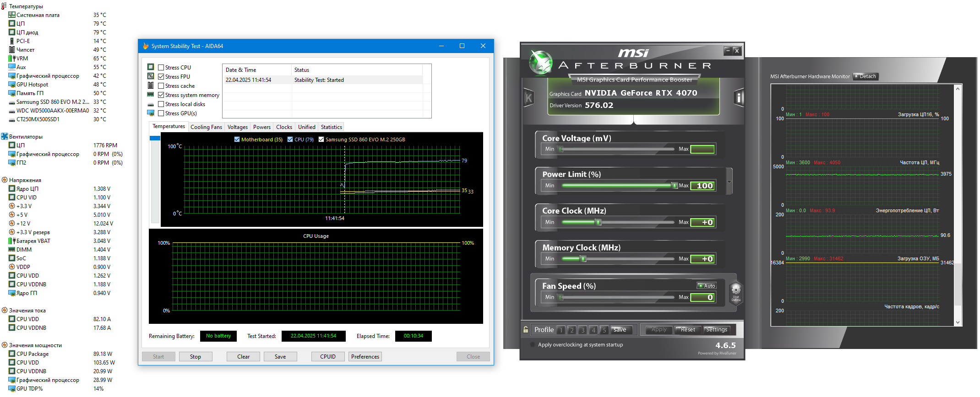Open Afterburner Settings
This screenshot has height=397, width=980.
716,330
